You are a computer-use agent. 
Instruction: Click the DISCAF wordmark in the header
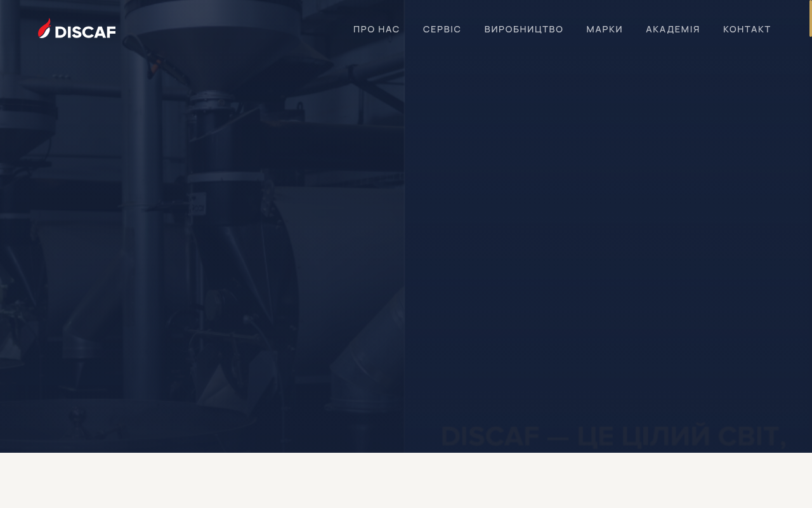(85, 32)
